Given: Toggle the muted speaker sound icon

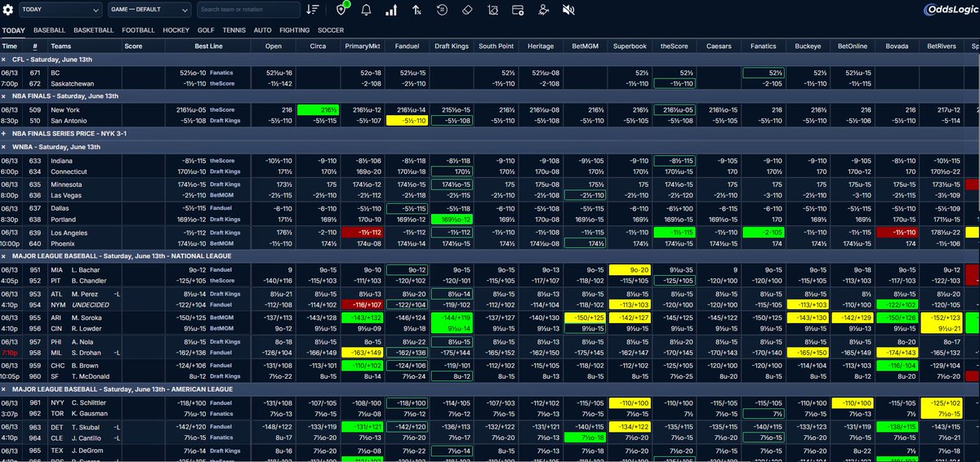Looking at the screenshot, I should 568,10.
